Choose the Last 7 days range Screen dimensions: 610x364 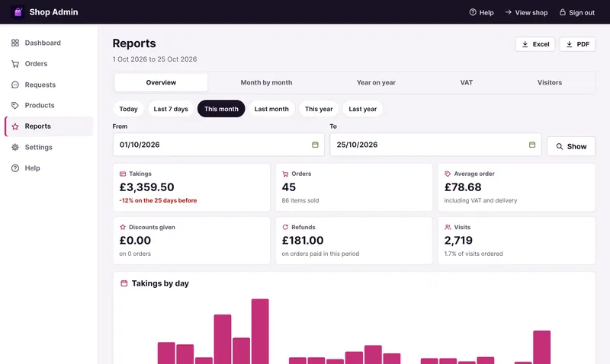[x=171, y=109]
